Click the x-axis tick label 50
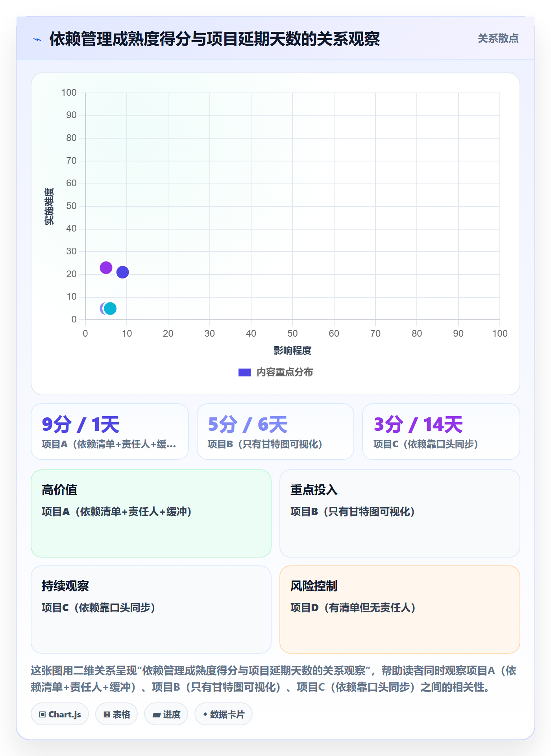 coord(292,334)
